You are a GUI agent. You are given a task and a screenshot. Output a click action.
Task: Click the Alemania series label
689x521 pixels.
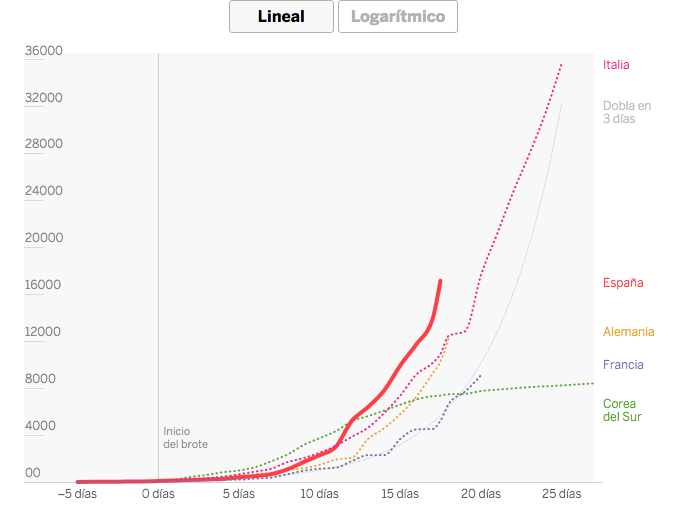pos(628,332)
